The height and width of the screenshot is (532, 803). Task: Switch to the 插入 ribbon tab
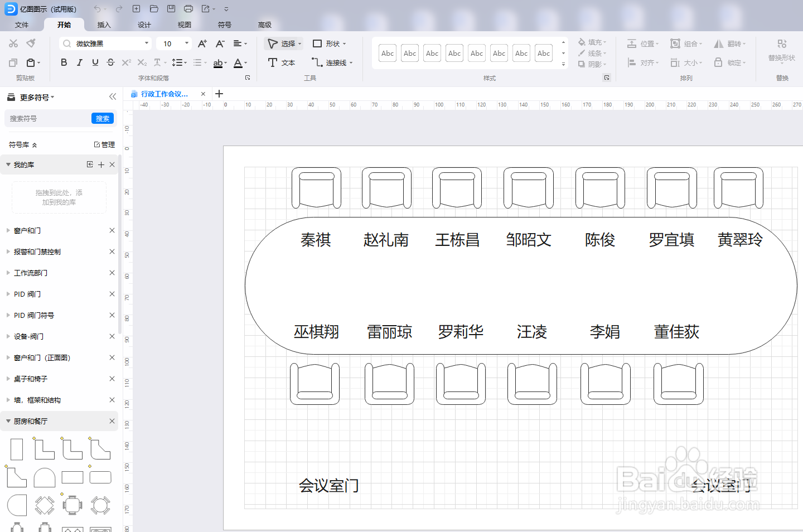tap(104, 25)
